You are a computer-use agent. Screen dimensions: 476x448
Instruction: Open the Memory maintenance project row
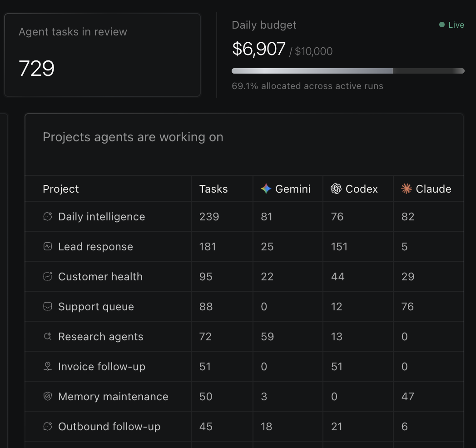pos(244,396)
